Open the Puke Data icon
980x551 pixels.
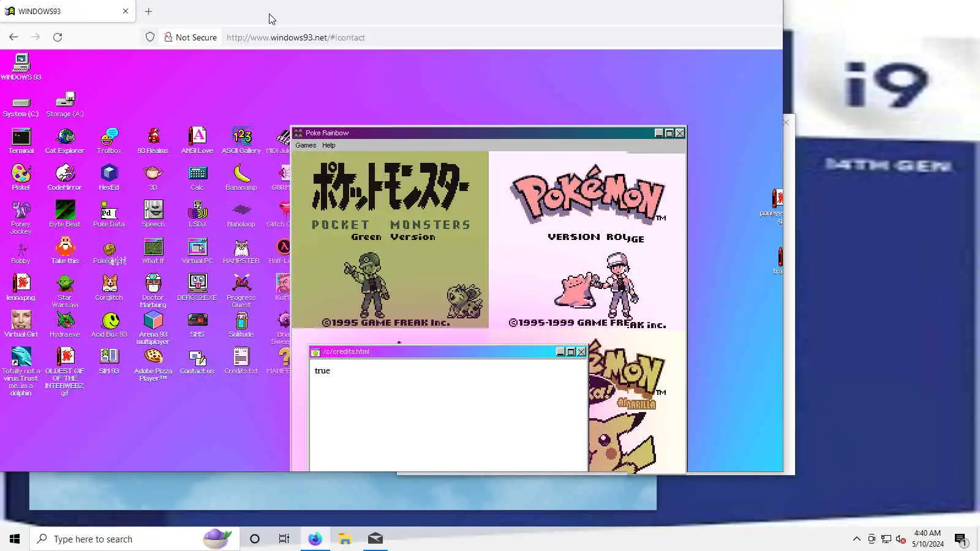tap(109, 214)
